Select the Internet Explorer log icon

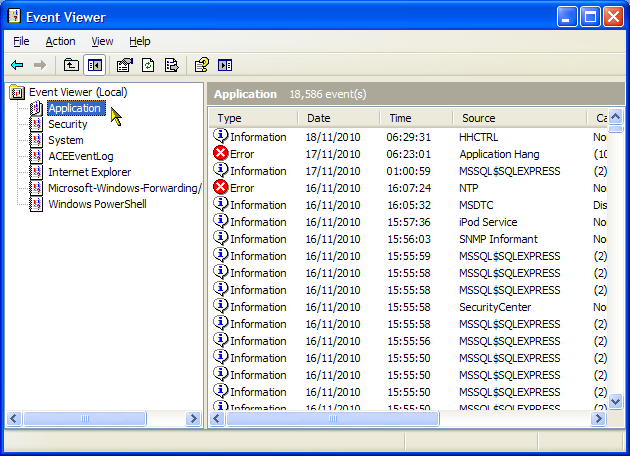[37, 172]
